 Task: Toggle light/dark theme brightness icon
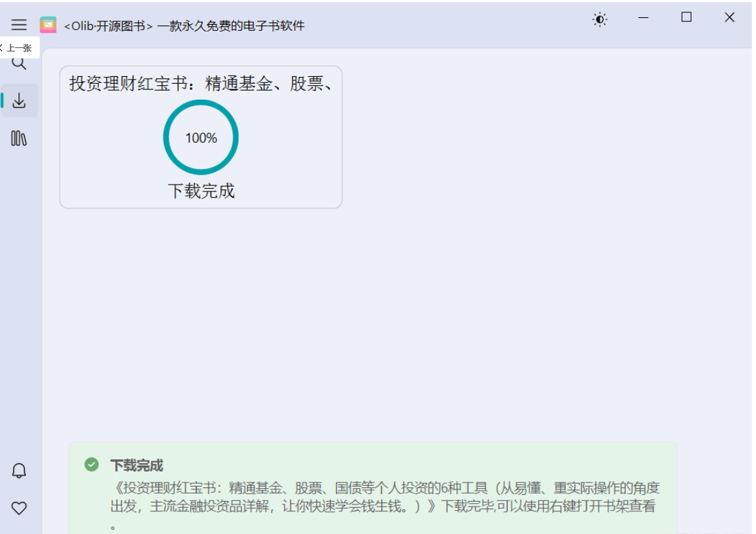[600, 20]
